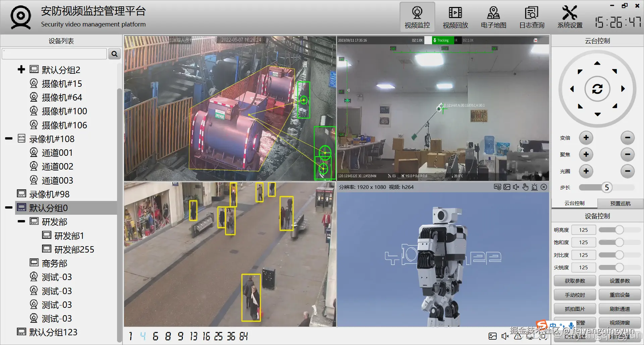Open 光圈 aperture with the plus button
Screen dimensions: 644x345
tap(586, 171)
